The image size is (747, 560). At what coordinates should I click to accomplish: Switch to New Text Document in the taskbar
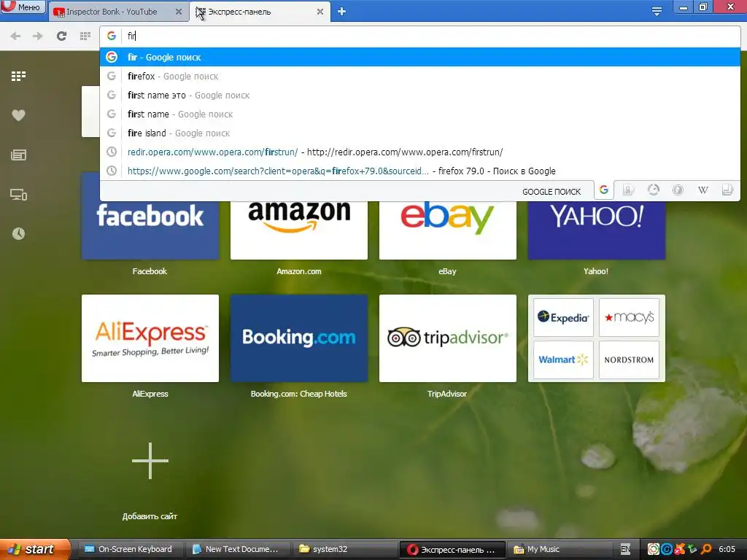click(x=237, y=549)
